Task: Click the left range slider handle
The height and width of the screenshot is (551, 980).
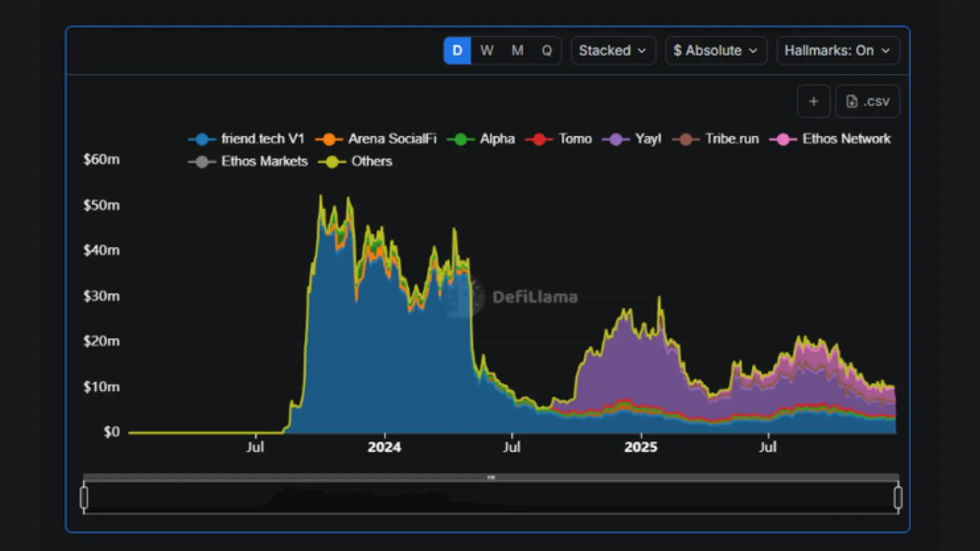Action: click(x=84, y=497)
